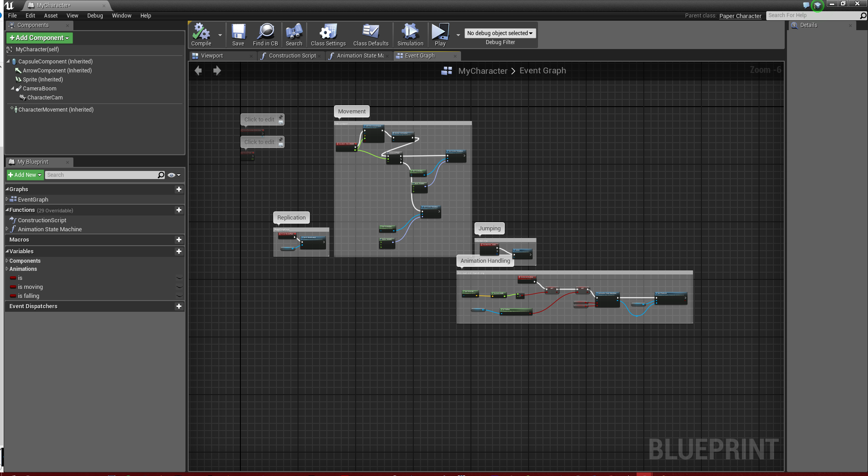Find in Content Browser

tap(265, 35)
